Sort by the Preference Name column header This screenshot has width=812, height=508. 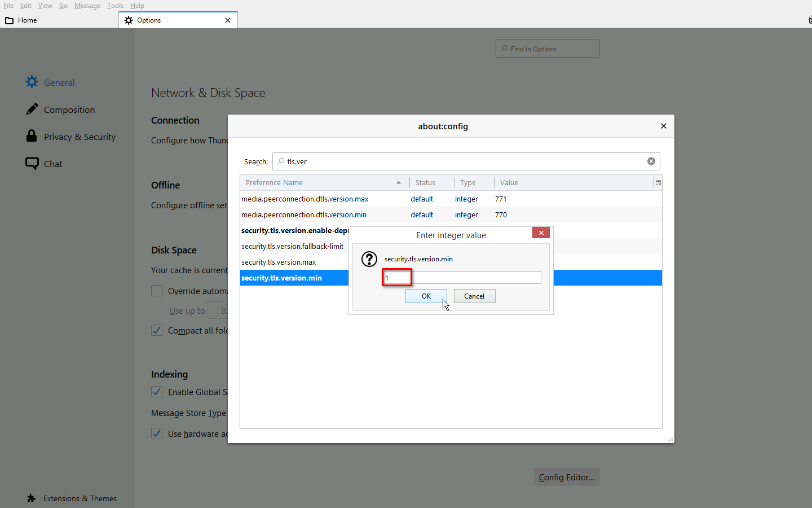tap(321, 182)
